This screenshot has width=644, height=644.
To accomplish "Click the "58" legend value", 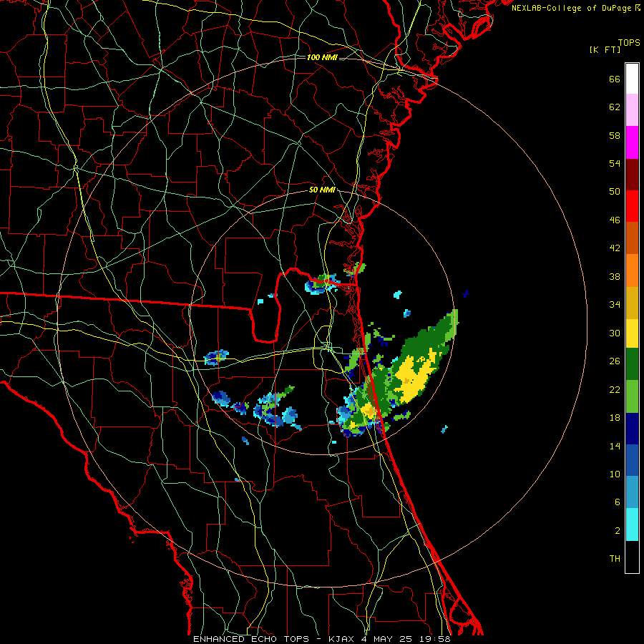I will coord(615,135).
